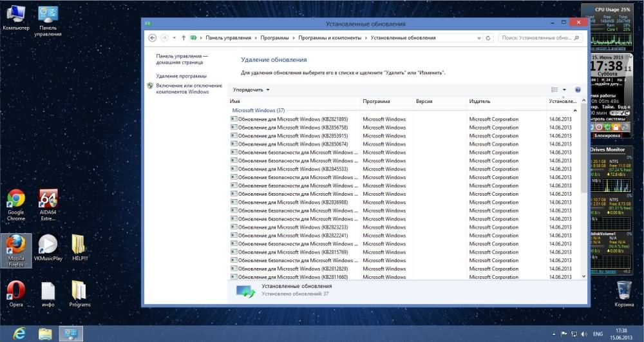This screenshot has height=342, width=644.
Task: Click Включение или отключение компонентов Windows
Action: (188, 88)
